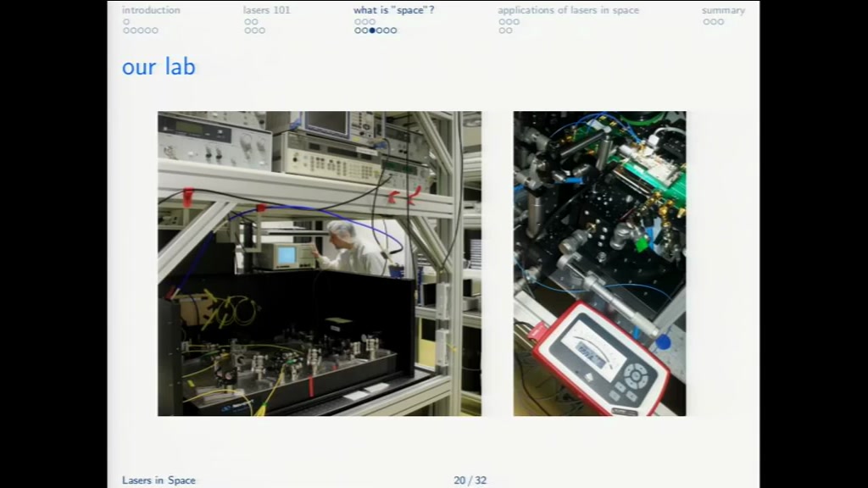Select the last circle under summary
This screenshot has height=488, width=868.
[721, 21]
